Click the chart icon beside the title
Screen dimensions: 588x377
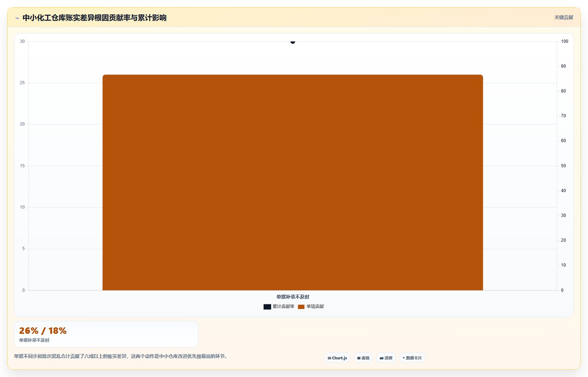[17, 18]
